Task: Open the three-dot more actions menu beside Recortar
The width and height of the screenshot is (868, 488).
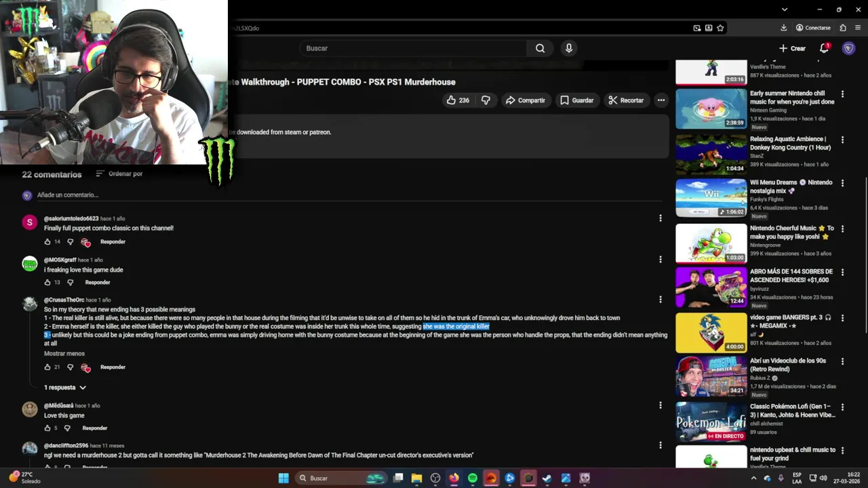Action: click(x=660, y=100)
